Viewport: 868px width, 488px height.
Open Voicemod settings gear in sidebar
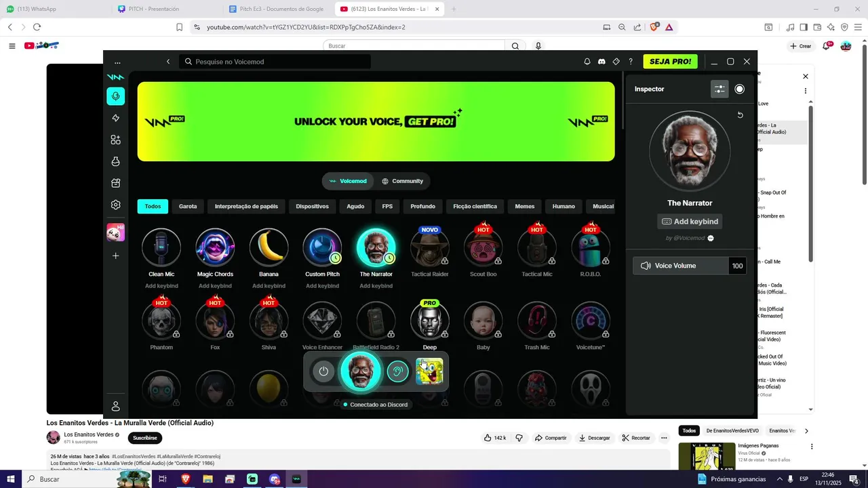(x=115, y=205)
